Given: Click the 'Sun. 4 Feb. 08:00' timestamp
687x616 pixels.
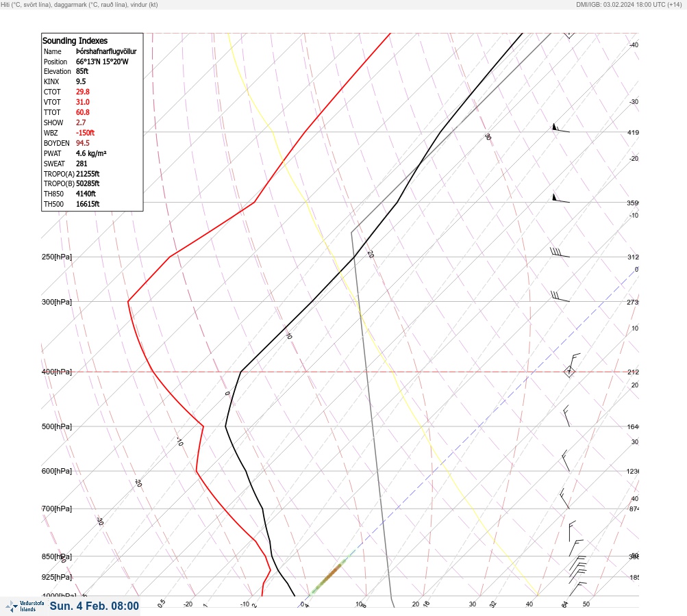Looking at the screenshot, I should (x=95, y=606).
